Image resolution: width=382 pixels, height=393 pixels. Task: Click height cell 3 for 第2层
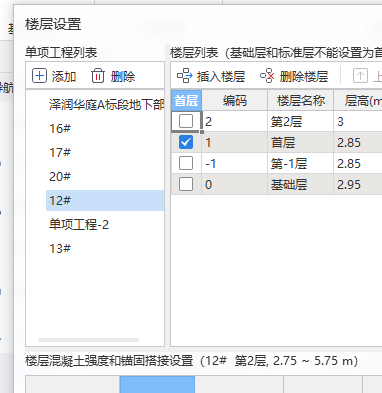pos(358,121)
